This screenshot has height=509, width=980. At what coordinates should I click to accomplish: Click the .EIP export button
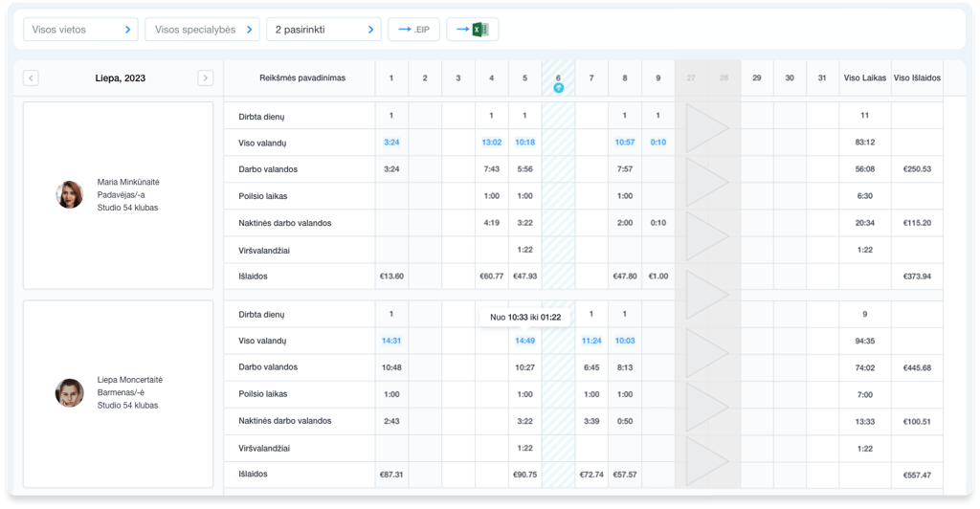click(x=412, y=30)
